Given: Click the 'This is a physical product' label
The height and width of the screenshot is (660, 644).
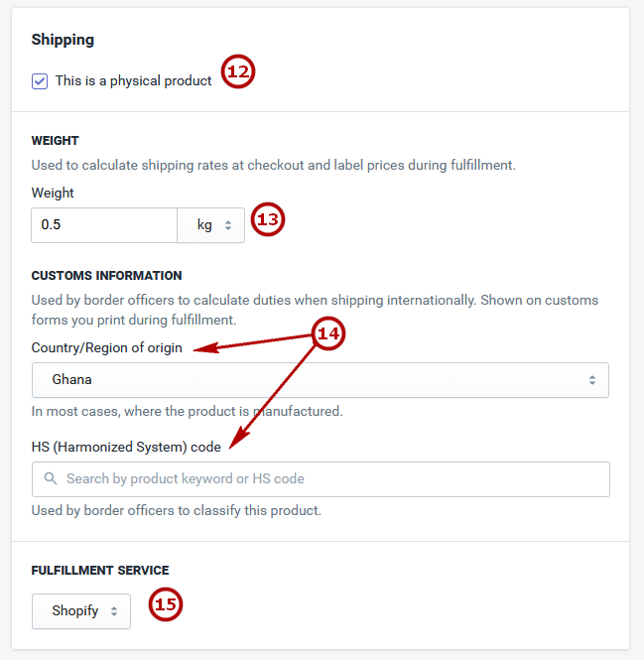Looking at the screenshot, I should (133, 80).
